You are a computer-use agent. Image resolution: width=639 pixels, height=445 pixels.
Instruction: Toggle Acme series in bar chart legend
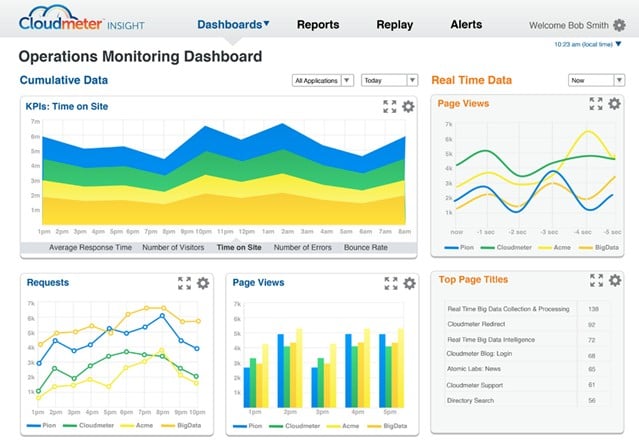[343, 426]
